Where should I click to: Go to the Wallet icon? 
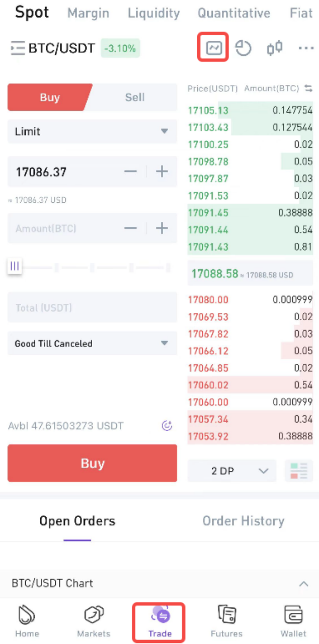coord(293,621)
